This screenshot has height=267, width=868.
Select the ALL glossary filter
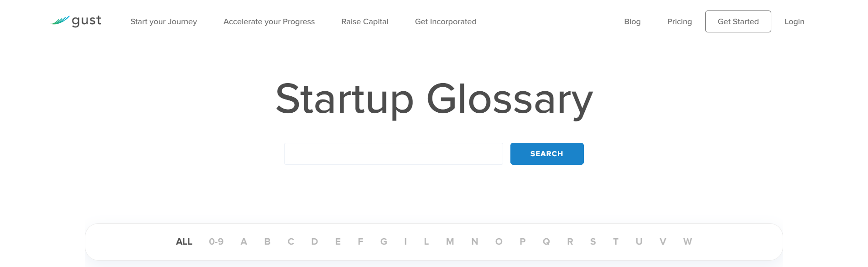(x=184, y=241)
